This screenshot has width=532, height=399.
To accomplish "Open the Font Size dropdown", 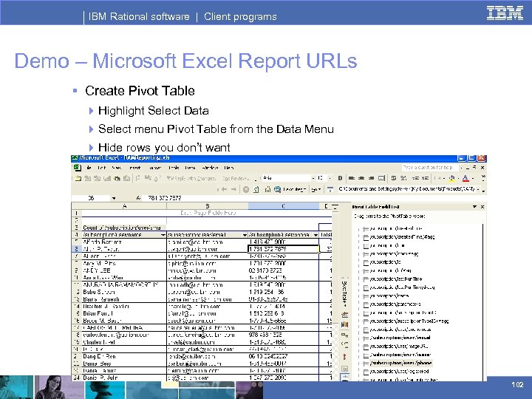I will point(330,178).
